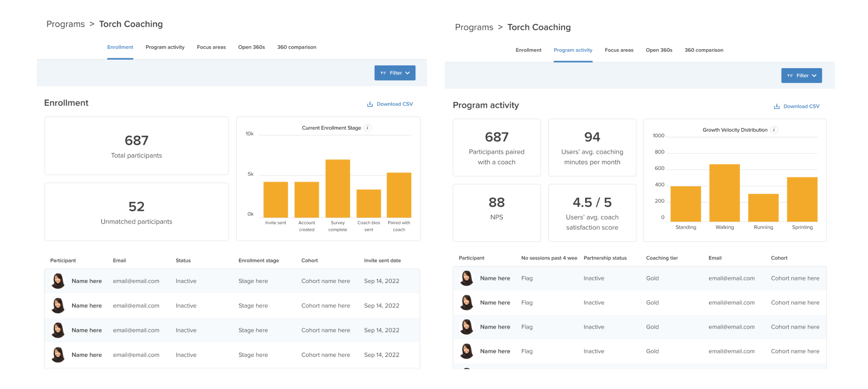Click the Status column header
Viewport: 868px width, 389px height.
coord(183,261)
